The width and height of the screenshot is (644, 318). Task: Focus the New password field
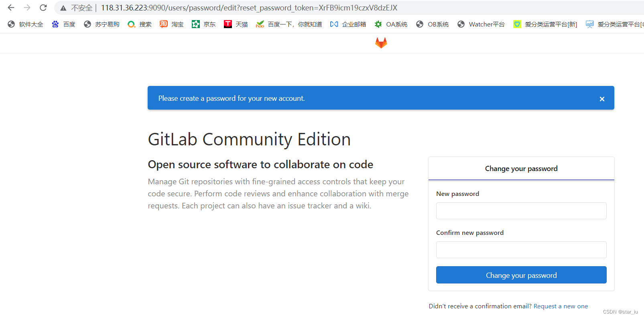coord(521,211)
